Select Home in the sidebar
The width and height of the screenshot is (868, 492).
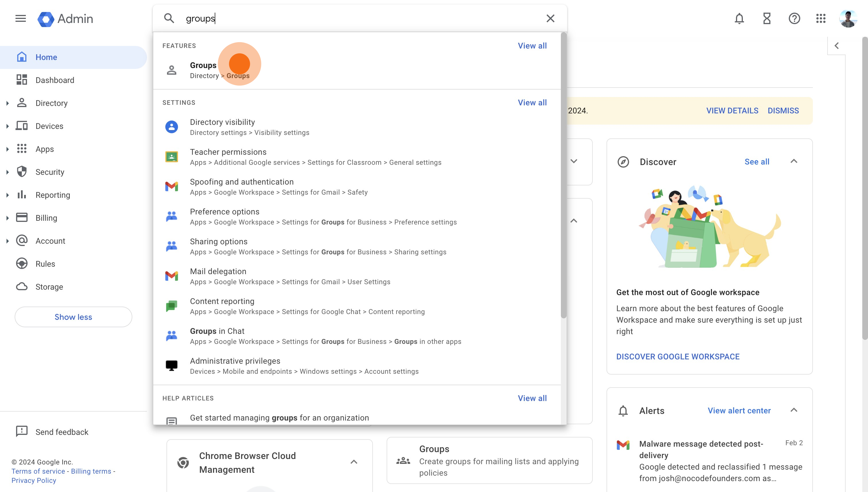73,57
